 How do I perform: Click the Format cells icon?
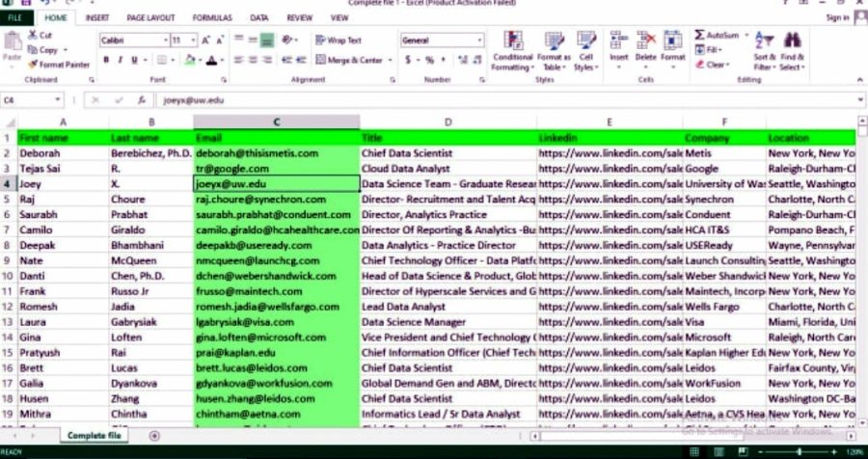point(672,40)
